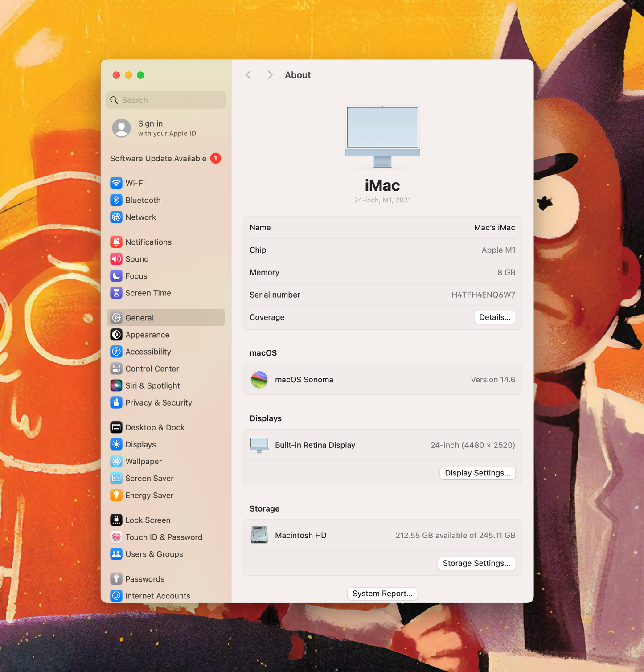Click the Wi-Fi icon in sidebar
644x672 pixels.
tap(116, 183)
